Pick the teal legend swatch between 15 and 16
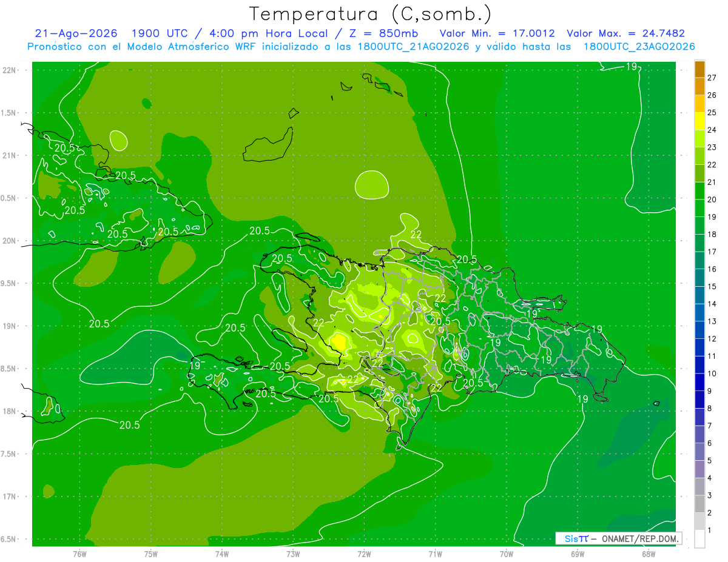728x562 pixels. tap(699, 278)
